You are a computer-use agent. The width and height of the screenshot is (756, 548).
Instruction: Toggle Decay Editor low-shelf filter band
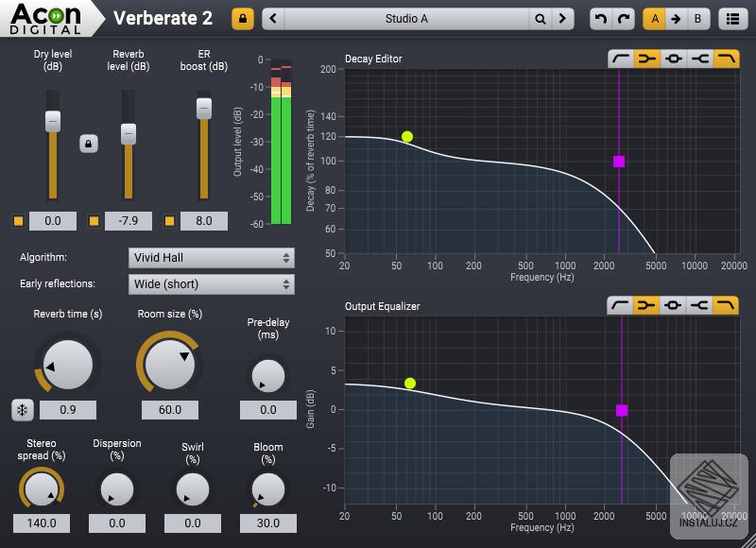[x=647, y=59]
